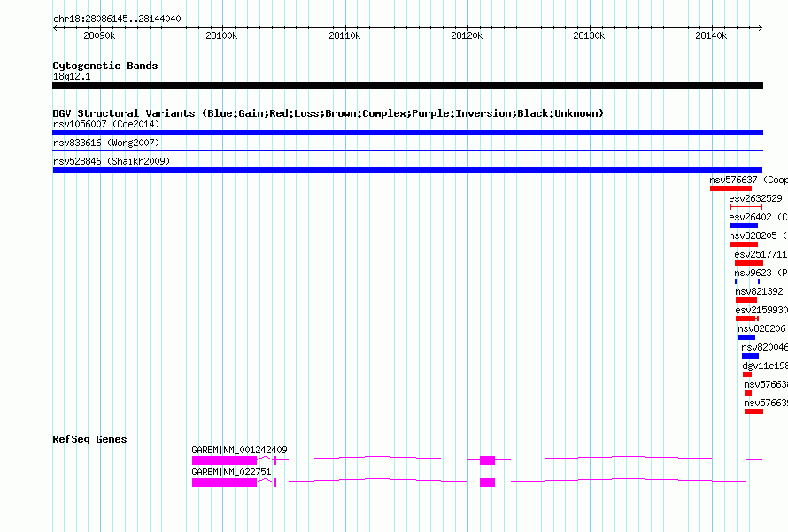Image resolution: width=788 pixels, height=532 pixels.
Task: Select the blue bar under nsv528846
Action: (407, 170)
